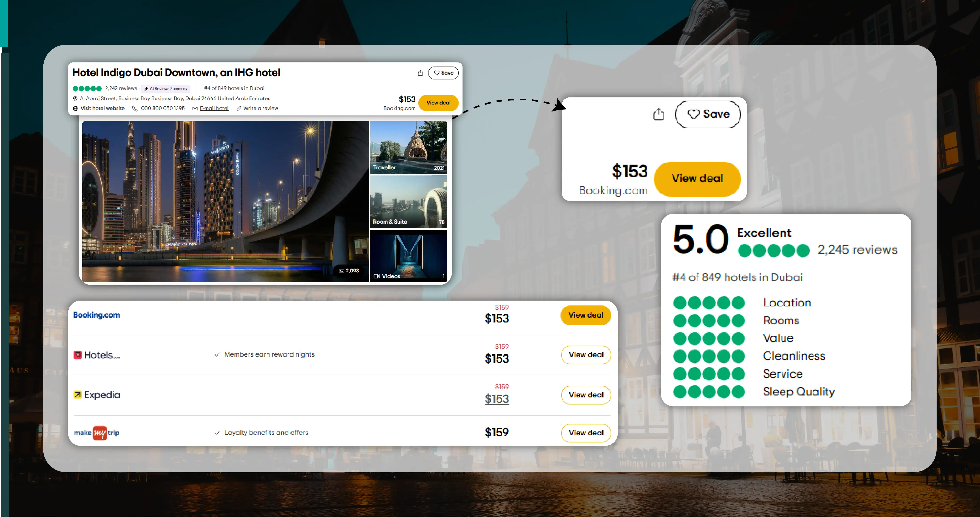Screen dimensions: 980x517
Task: Click the large enlarged View deal button
Action: (697, 178)
